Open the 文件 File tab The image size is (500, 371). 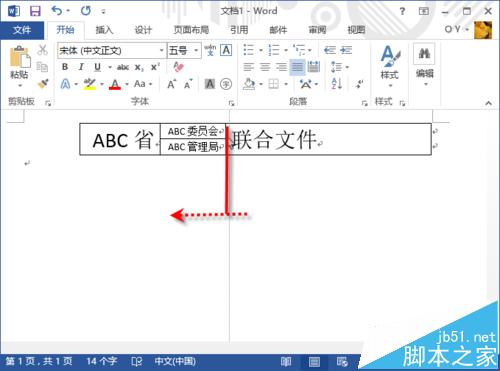22,31
